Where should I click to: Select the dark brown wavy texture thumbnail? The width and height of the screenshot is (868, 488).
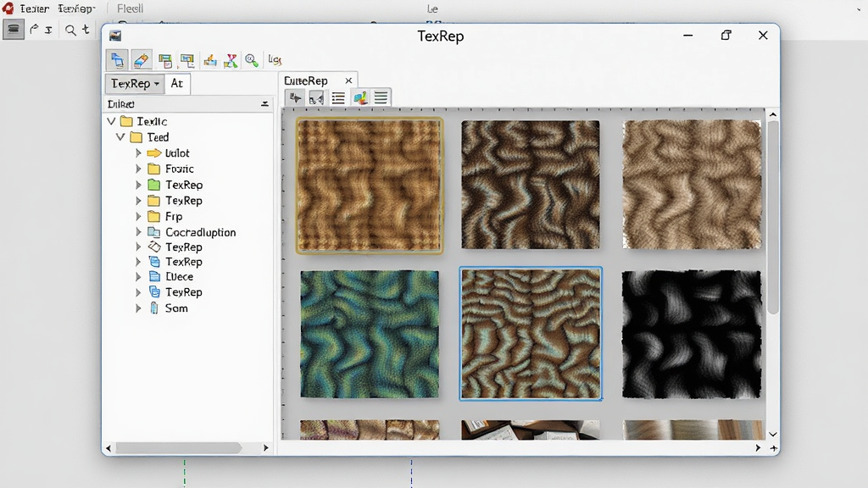click(x=531, y=185)
